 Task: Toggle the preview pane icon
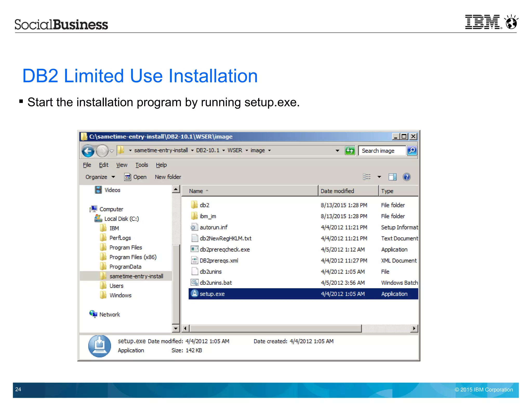pyautogui.click(x=393, y=177)
